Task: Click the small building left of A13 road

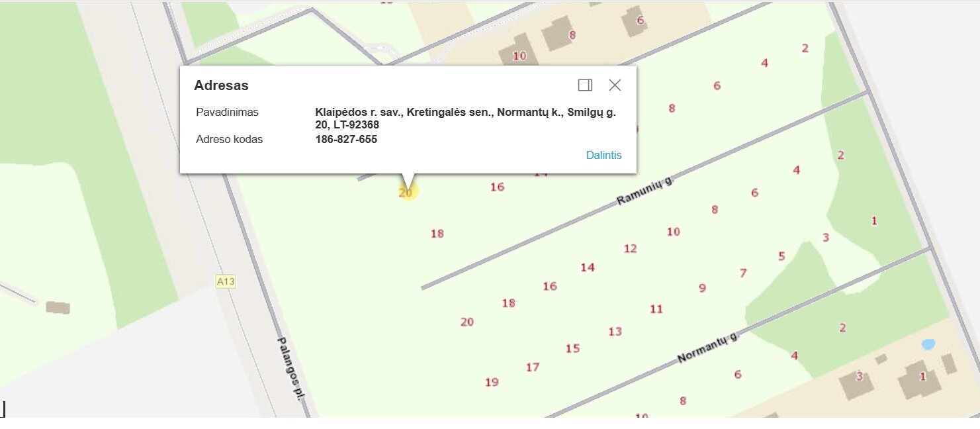Action: 58,307
